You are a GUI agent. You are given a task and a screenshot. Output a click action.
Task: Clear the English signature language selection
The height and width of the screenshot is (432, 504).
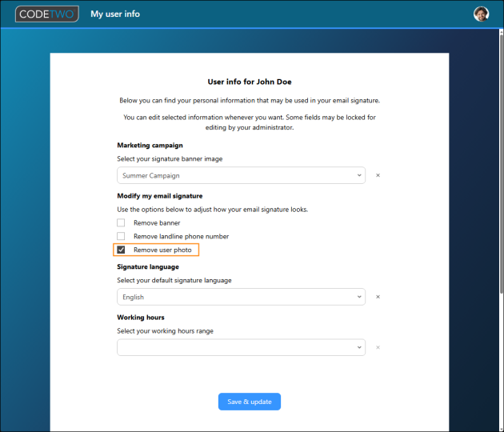(378, 297)
